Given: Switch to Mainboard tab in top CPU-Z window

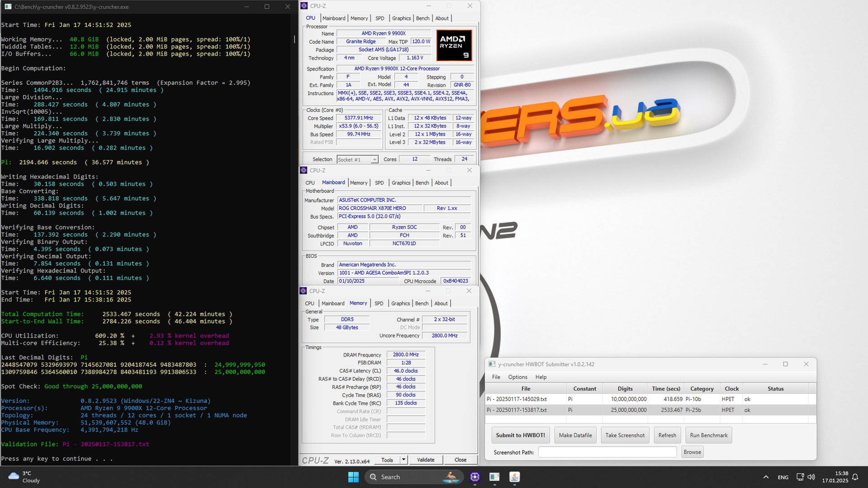Looking at the screenshot, I should 334,18.
